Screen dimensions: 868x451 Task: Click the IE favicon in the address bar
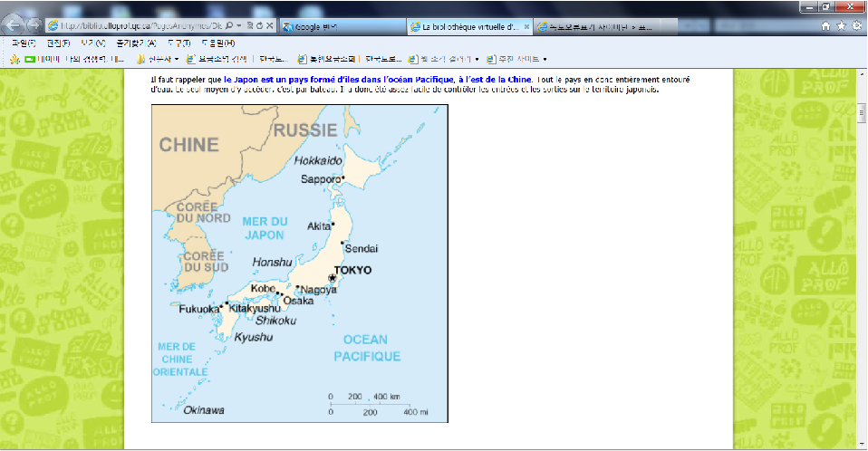tap(53, 26)
